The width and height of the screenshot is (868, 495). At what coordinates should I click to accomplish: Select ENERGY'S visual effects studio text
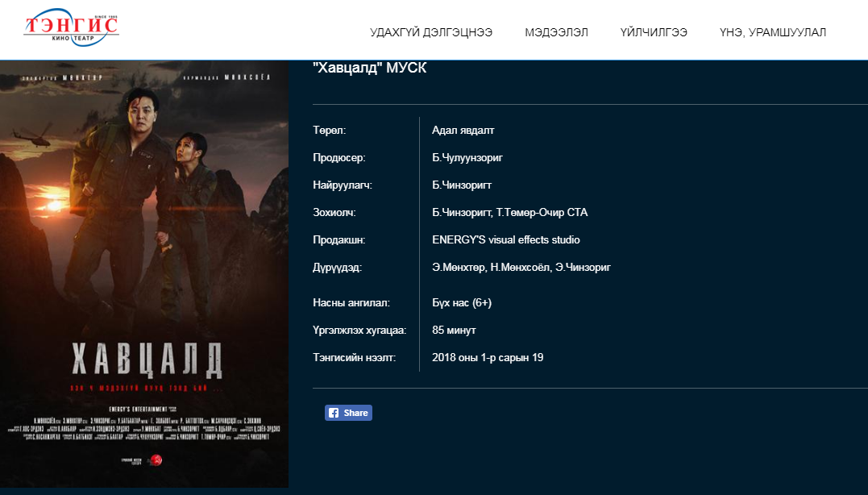pos(506,239)
